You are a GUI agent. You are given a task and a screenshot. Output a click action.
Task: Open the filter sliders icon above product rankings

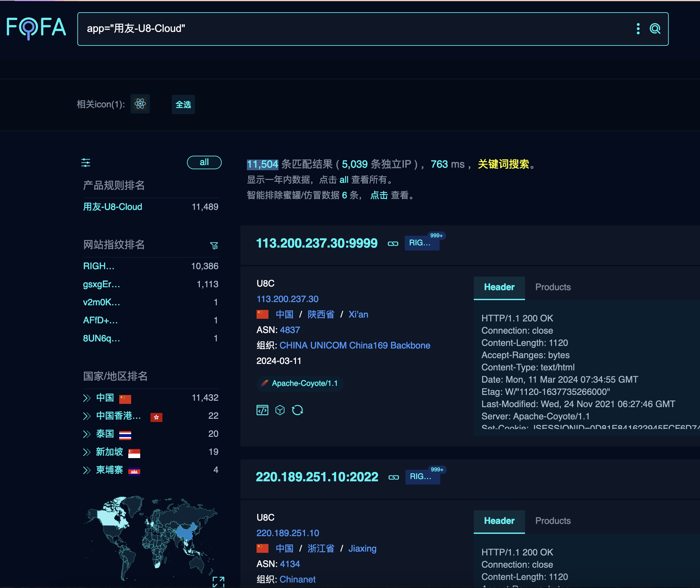click(x=86, y=163)
